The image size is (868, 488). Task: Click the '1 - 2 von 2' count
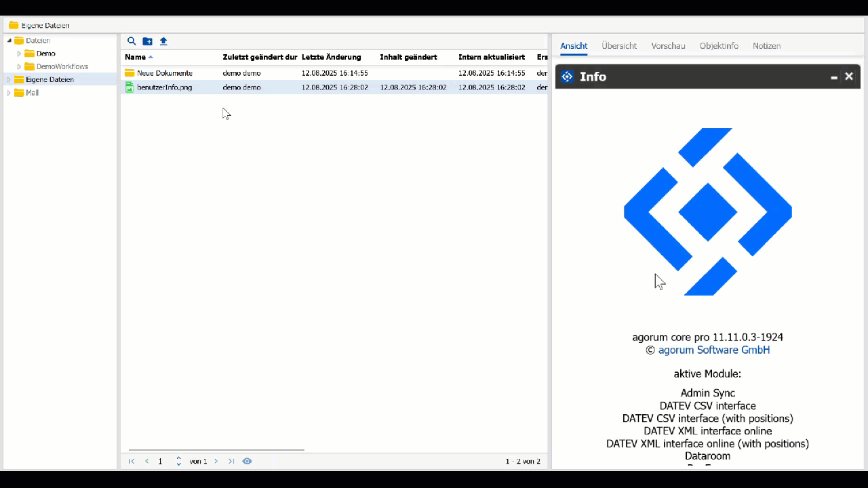click(523, 462)
